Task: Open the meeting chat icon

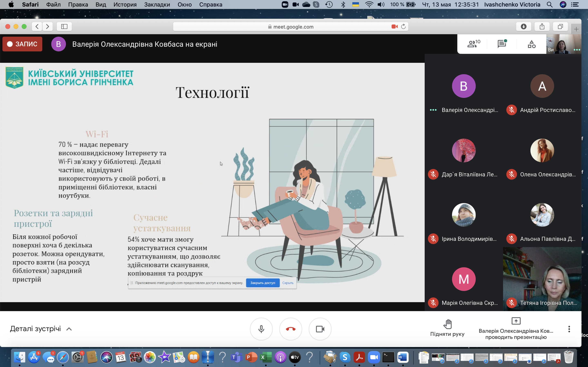Action: click(501, 44)
